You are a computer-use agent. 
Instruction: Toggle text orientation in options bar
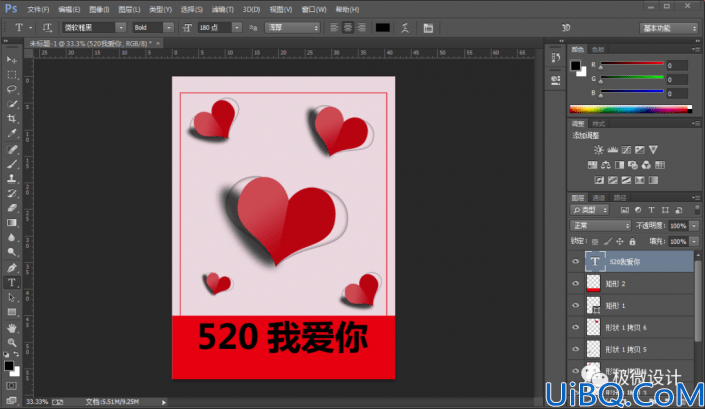coord(47,27)
